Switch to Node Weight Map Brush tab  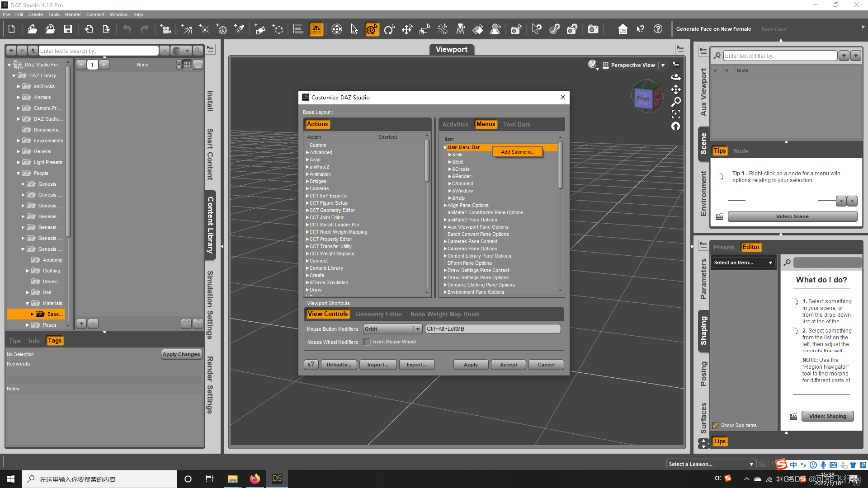445,314
